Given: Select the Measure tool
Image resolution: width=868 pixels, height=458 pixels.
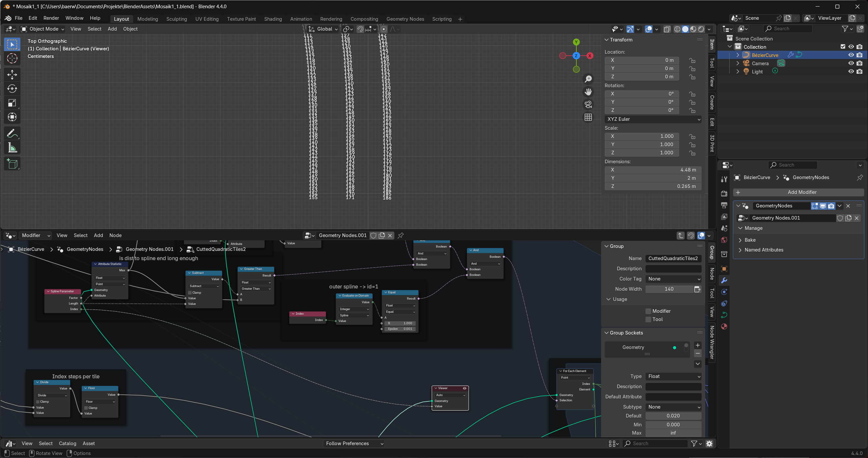Looking at the screenshot, I should 12,148.
